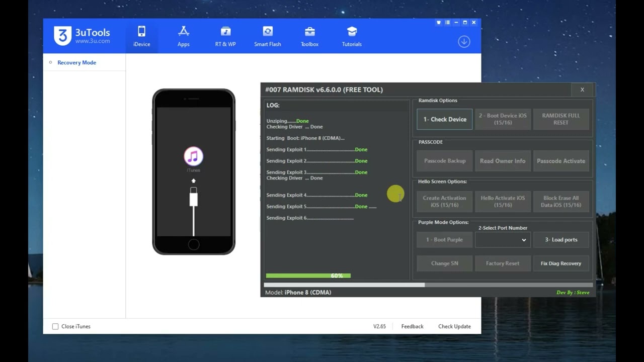This screenshot has height=362, width=644.
Task: Click 2 - Boot Device iOS (15/16)
Action: click(503, 119)
